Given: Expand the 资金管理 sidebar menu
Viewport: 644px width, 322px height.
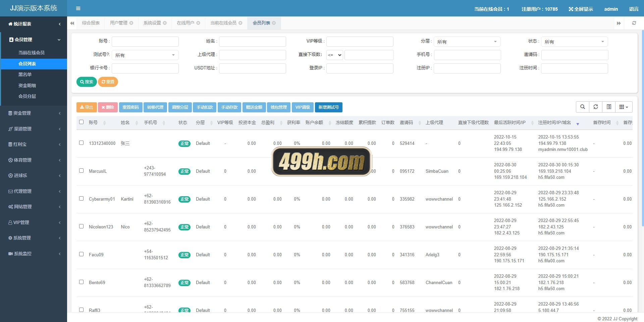Looking at the screenshot, I should click(x=34, y=113).
